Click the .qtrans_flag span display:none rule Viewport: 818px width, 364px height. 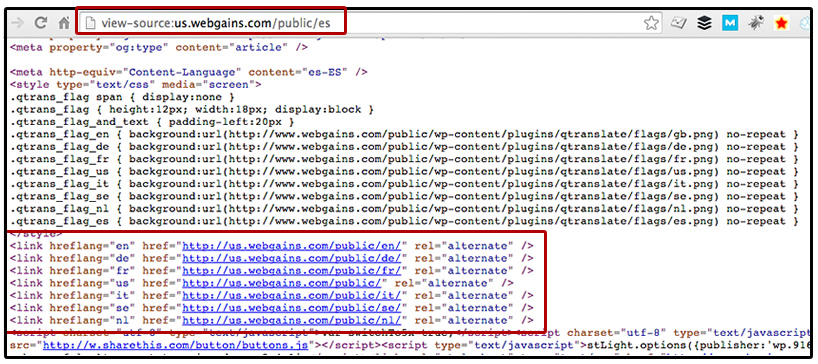click(x=123, y=97)
